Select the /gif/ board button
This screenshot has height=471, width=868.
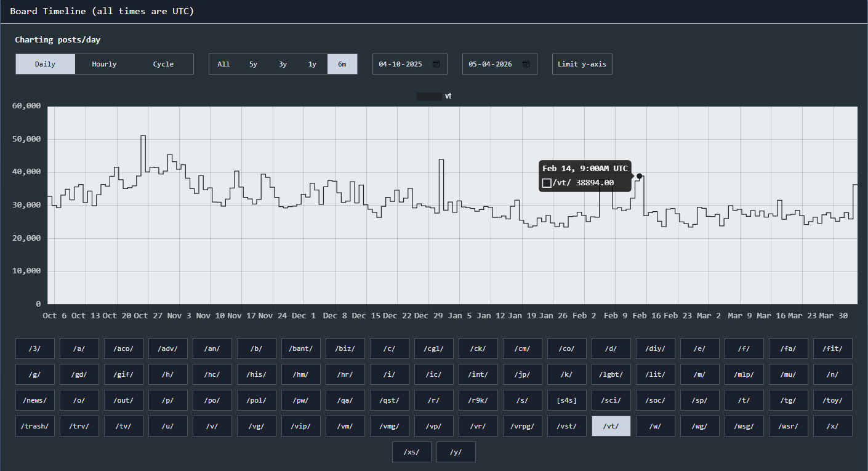124,374
